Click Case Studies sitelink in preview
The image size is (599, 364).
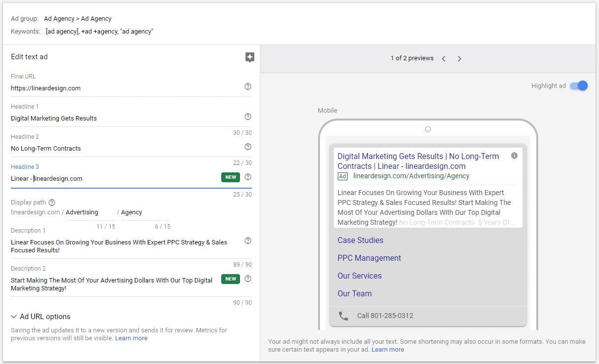[x=360, y=241]
